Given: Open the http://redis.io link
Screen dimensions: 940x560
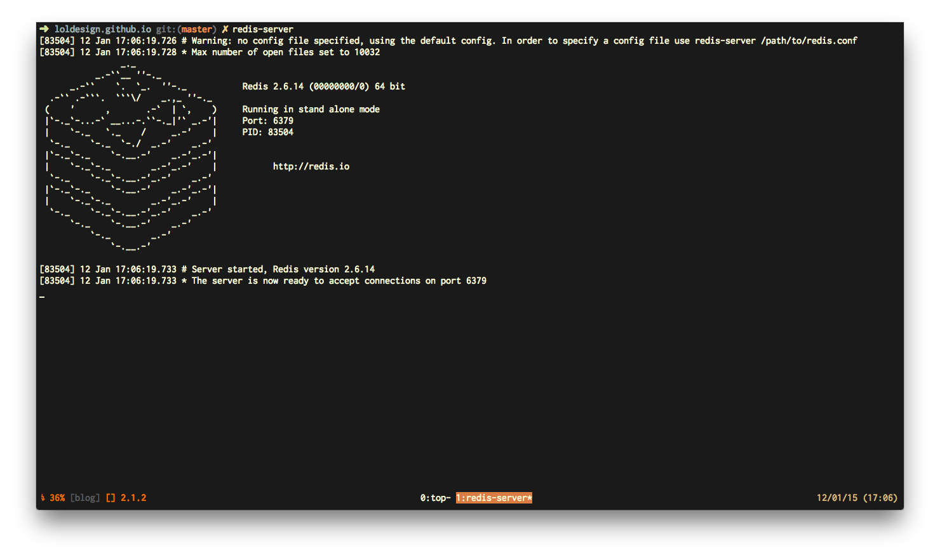Looking at the screenshot, I should tap(311, 166).
